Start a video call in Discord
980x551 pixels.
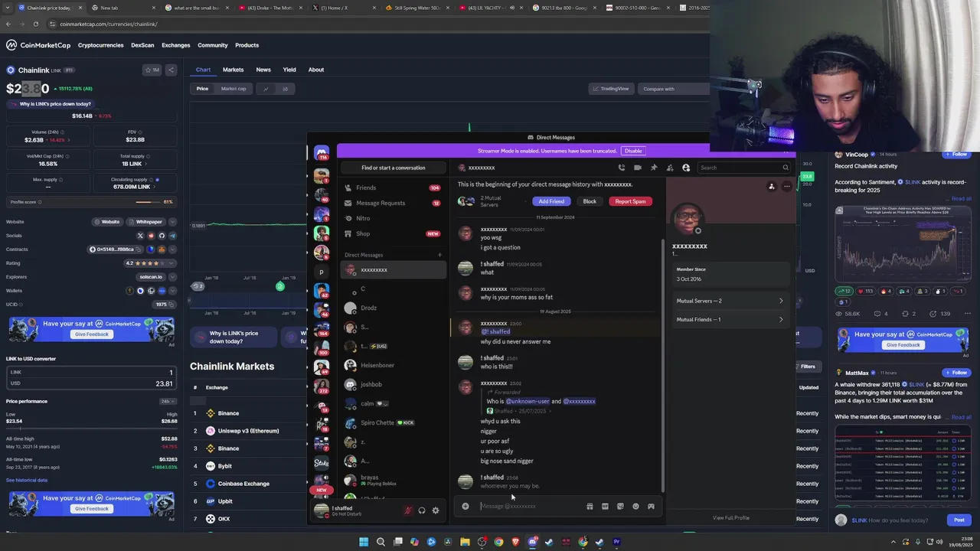(637, 168)
